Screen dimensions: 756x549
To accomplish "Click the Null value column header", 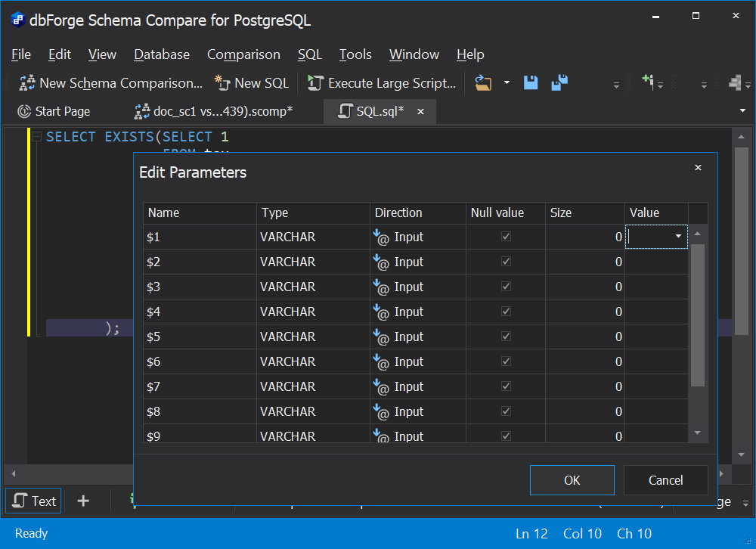I will (505, 212).
